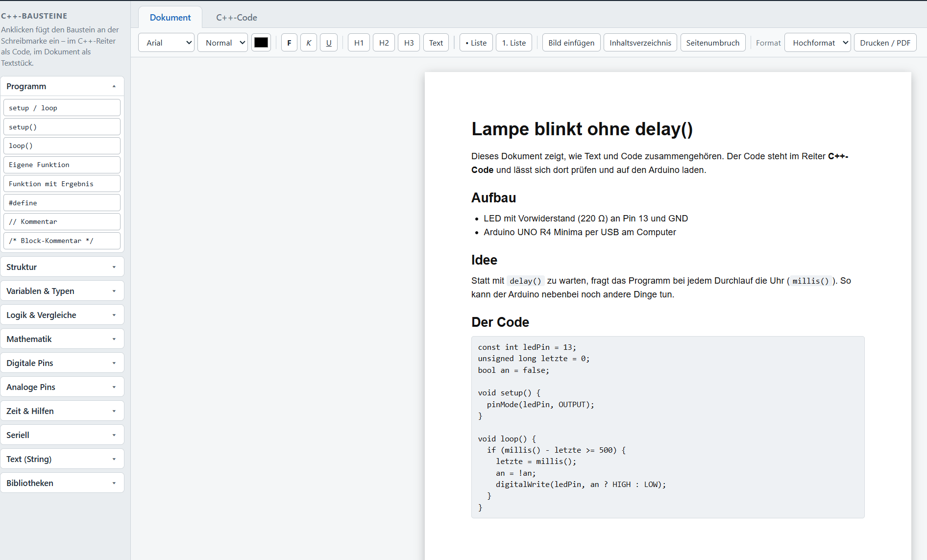This screenshot has width=927, height=560.
Task: Open the Normal text size dropdown
Action: coord(223,43)
